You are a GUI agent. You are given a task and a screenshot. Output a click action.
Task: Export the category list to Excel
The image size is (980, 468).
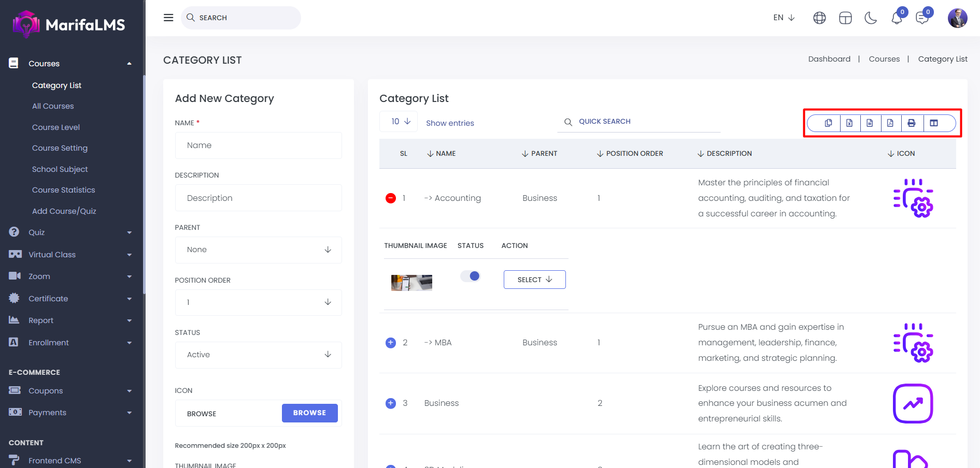pos(849,123)
